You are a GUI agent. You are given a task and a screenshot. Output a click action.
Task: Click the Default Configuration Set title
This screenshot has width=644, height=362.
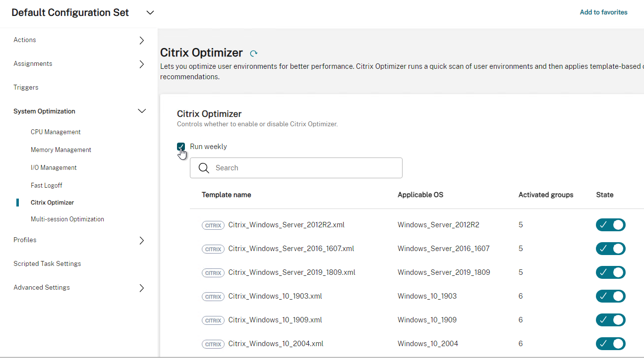tap(70, 13)
